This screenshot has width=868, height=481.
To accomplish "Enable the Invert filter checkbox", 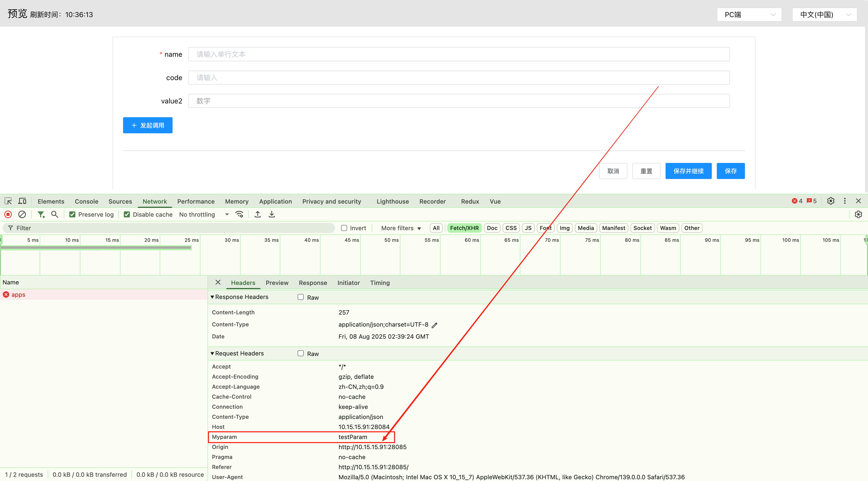I will pyautogui.click(x=344, y=228).
